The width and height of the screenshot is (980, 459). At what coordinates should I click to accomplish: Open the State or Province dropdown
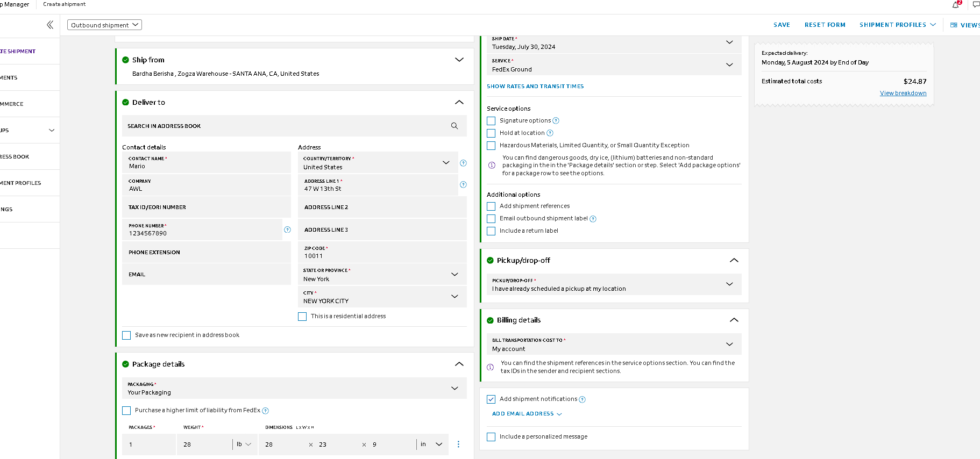382,274
